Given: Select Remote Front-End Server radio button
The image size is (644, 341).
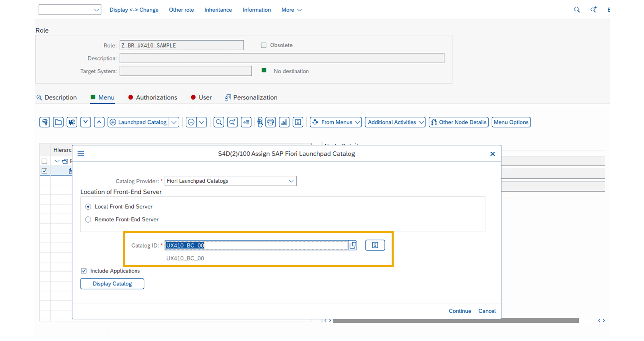Looking at the screenshot, I should 88,219.
